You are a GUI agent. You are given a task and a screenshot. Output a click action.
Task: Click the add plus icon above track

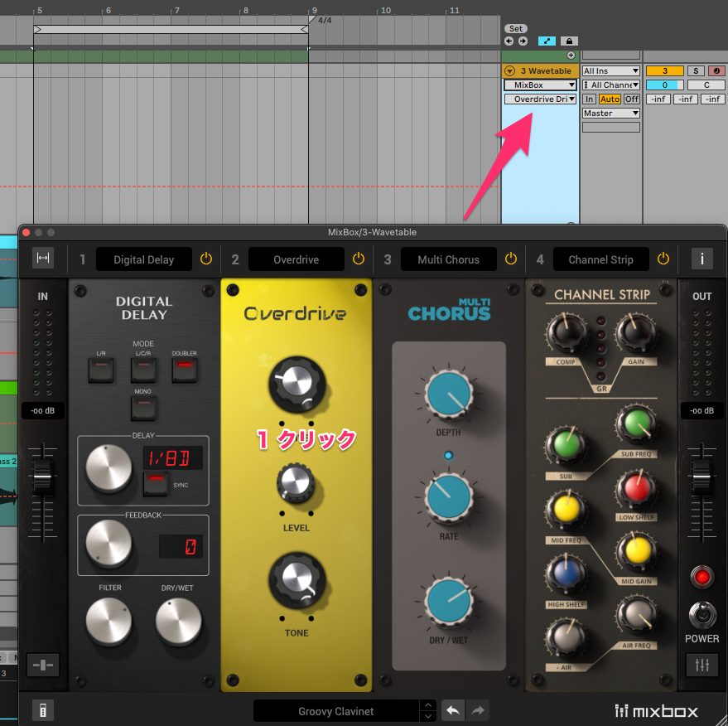coord(571,56)
